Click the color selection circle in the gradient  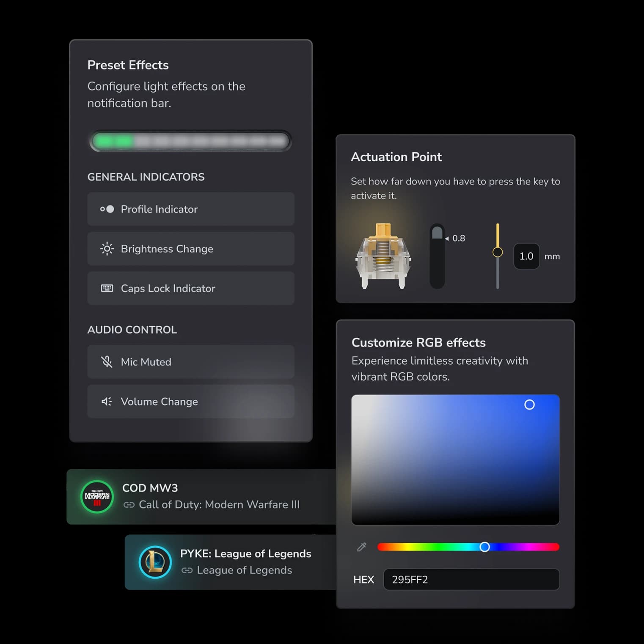pos(529,405)
